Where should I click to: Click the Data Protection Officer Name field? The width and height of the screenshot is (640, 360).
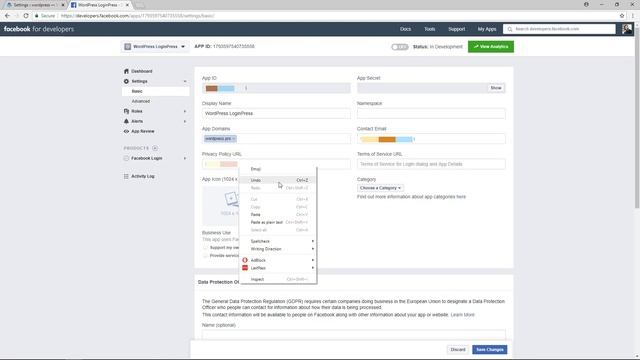tap(353, 335)
